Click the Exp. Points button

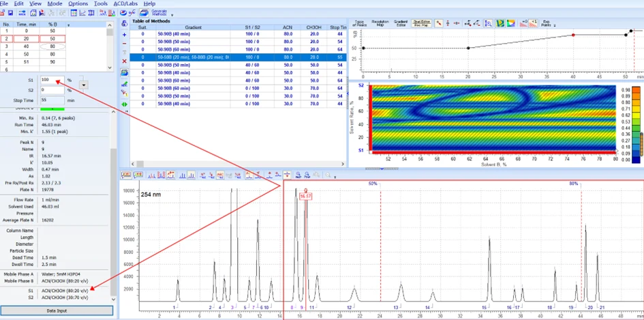[545, 23]
